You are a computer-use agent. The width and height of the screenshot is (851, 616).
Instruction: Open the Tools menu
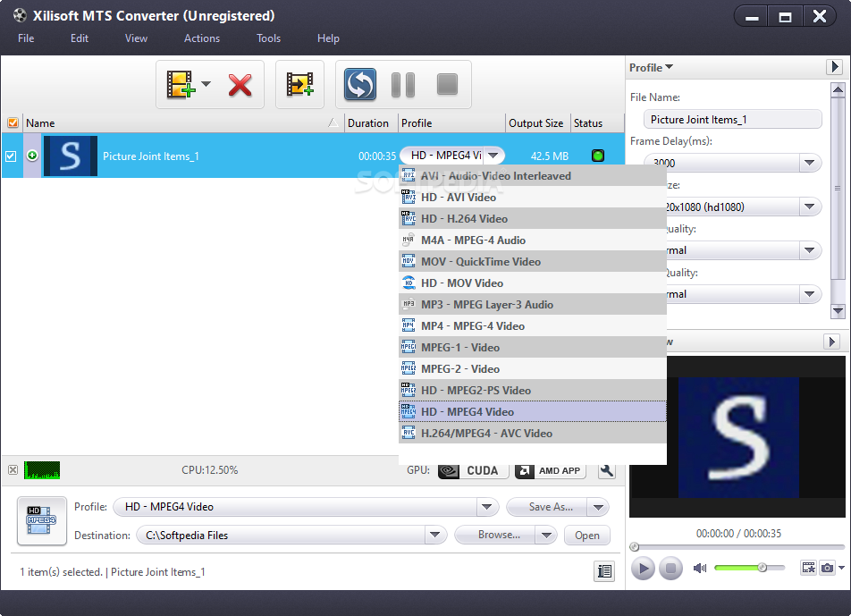(269, 38)
